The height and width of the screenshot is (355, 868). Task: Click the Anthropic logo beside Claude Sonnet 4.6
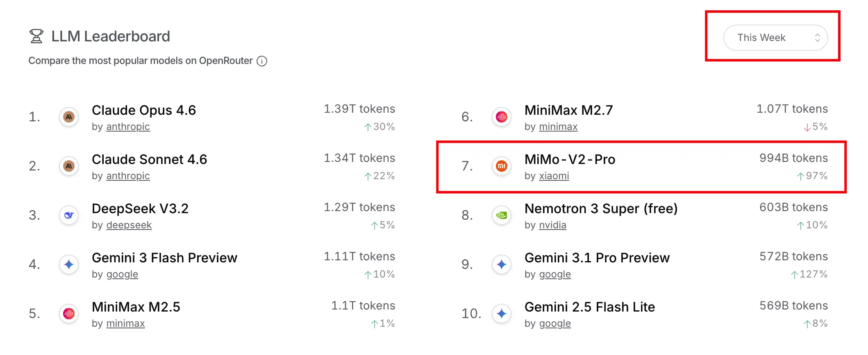[69, 166]
